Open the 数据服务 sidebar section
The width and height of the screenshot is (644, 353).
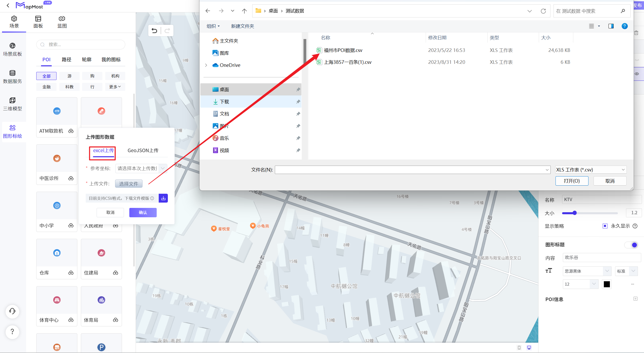point(12,77)
